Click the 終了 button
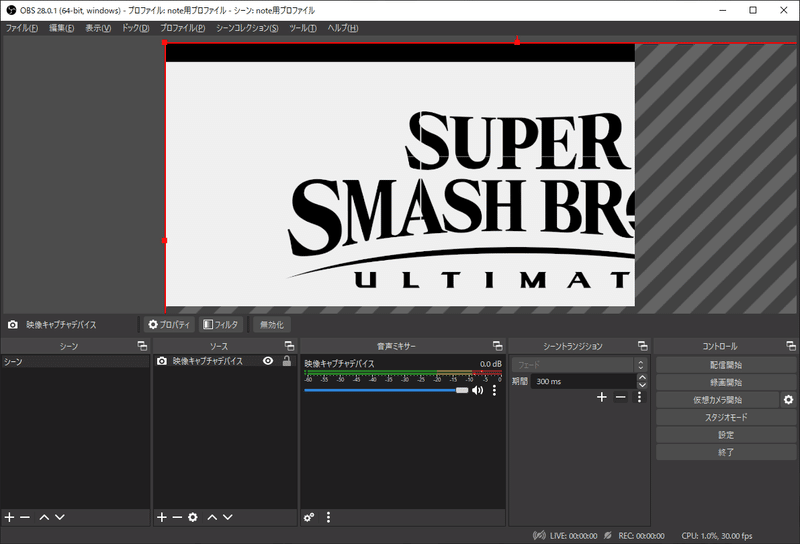The width and height of the screenshot is (800, 544). [x=726, y=452]
